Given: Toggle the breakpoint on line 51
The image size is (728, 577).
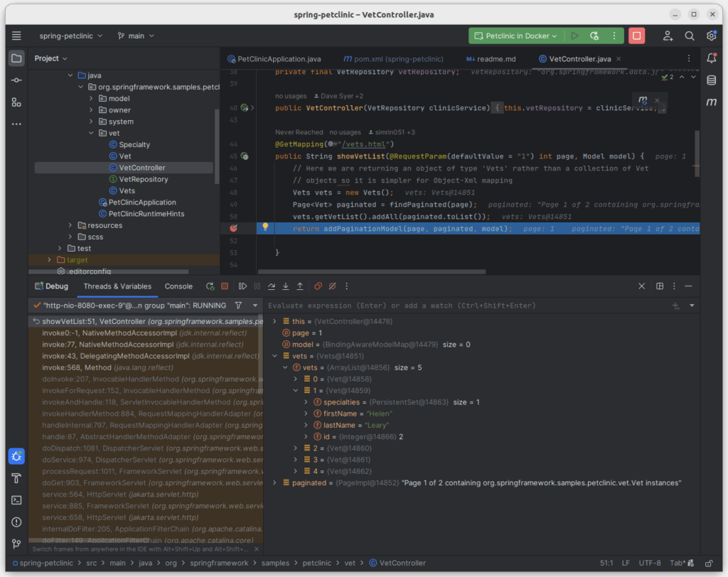Looking at the screenshot, I should click(234, 229).
